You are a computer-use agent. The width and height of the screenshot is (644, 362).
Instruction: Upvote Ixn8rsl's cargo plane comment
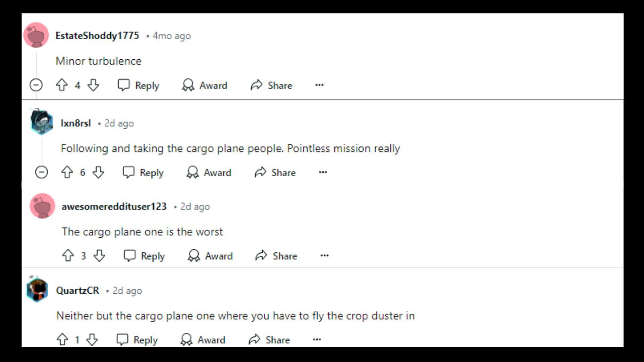[67, 172]
